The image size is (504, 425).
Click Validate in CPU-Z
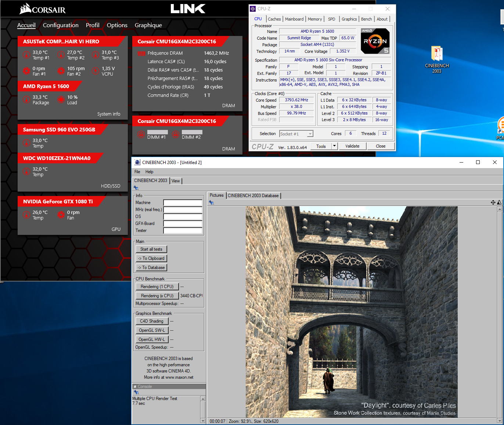(352, 146)
